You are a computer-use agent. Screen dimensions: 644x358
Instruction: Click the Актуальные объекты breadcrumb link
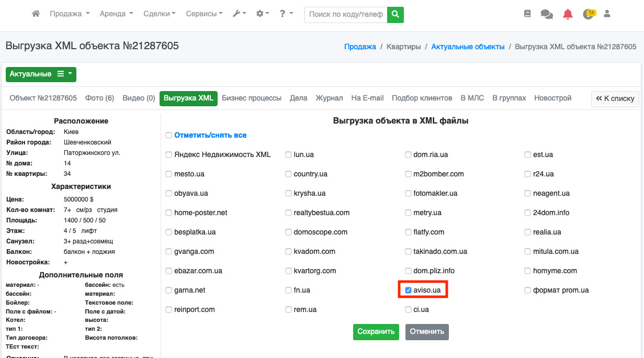[468, 47]
